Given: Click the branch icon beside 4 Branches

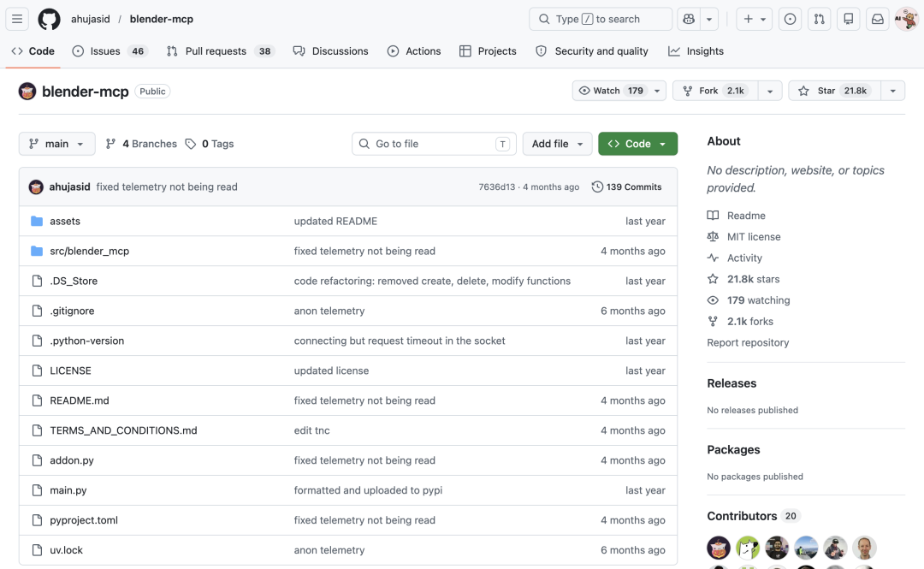Looking at the screenshot, I should coord(110,144).
